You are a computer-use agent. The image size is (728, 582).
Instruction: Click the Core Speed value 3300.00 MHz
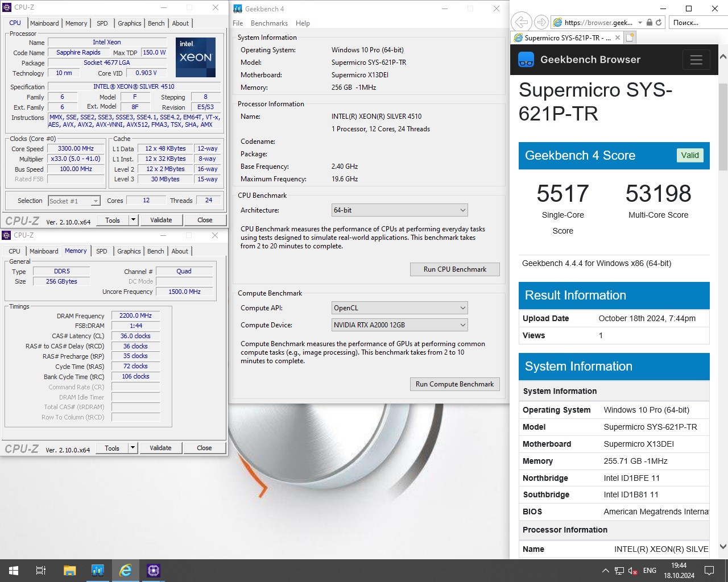click(x=76, y=149)
